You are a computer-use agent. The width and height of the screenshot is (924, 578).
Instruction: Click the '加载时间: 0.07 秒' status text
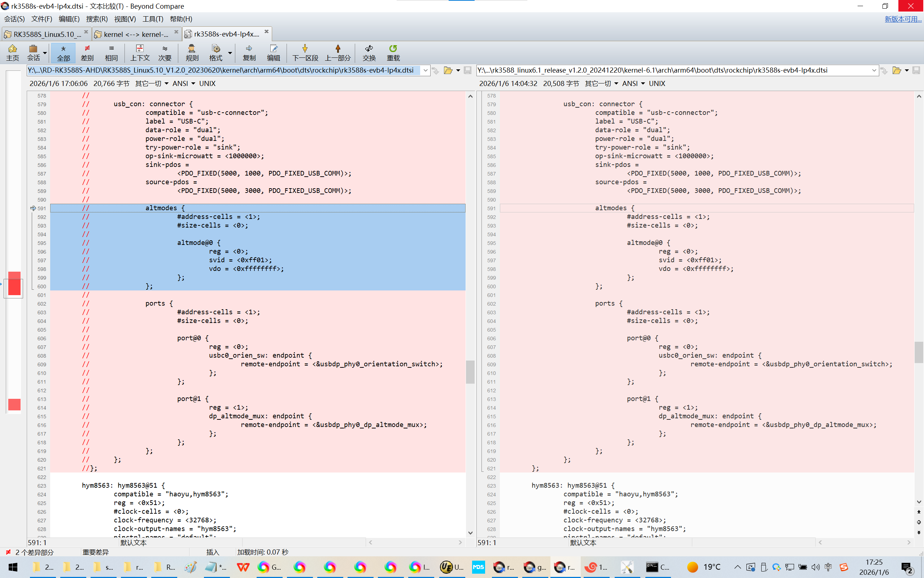(263, 552)
